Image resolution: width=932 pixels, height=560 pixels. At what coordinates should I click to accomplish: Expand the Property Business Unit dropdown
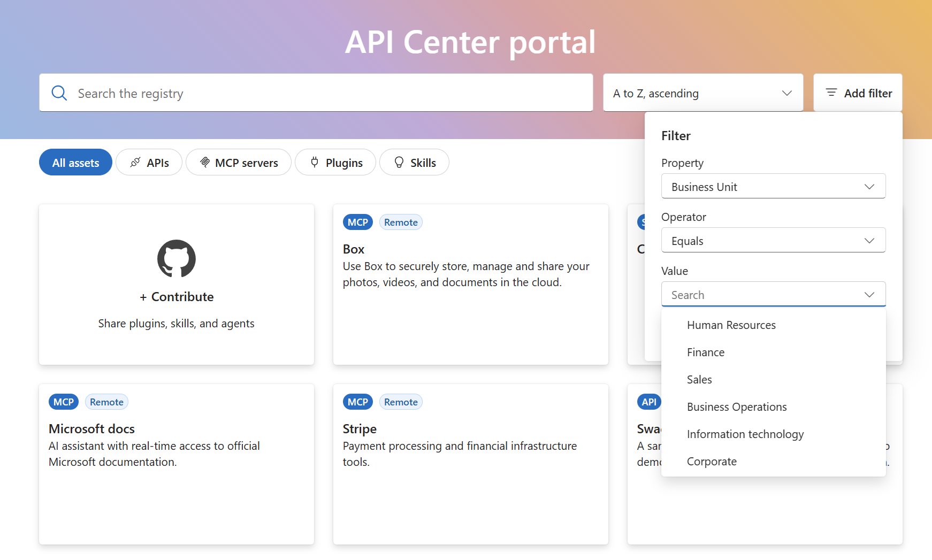pos(773,186)
